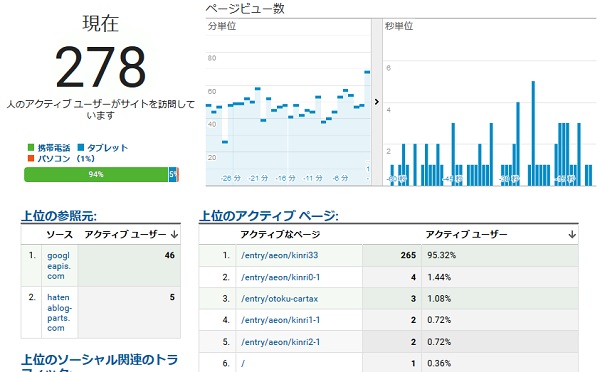This screenshot has height=372, width=600.
Task: Click the latest highest point in per-minute chart
Action: (367, 72)
